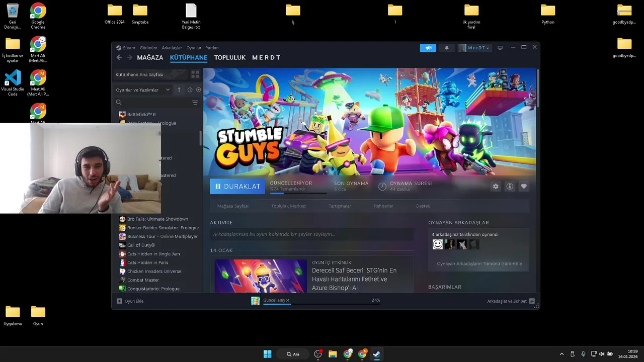The image size is (644, 362).
Task: Open the Görünüm menu
Action: tap(148, 48)
